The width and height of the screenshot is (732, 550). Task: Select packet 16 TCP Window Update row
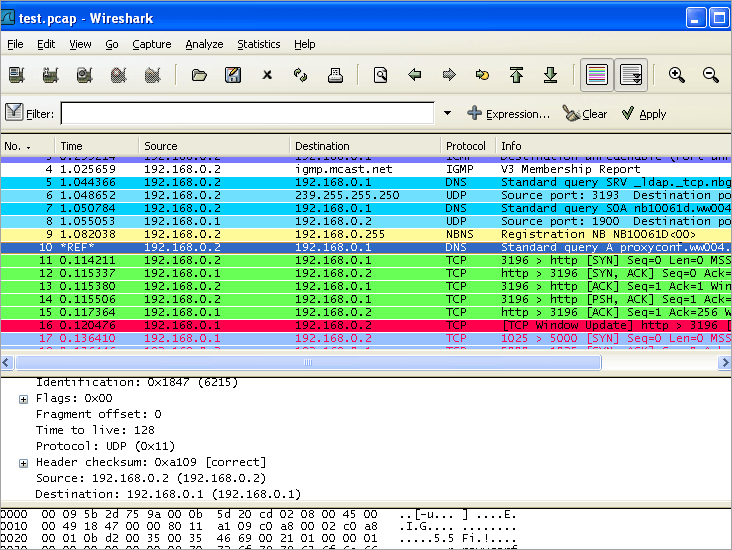(366, 325)
